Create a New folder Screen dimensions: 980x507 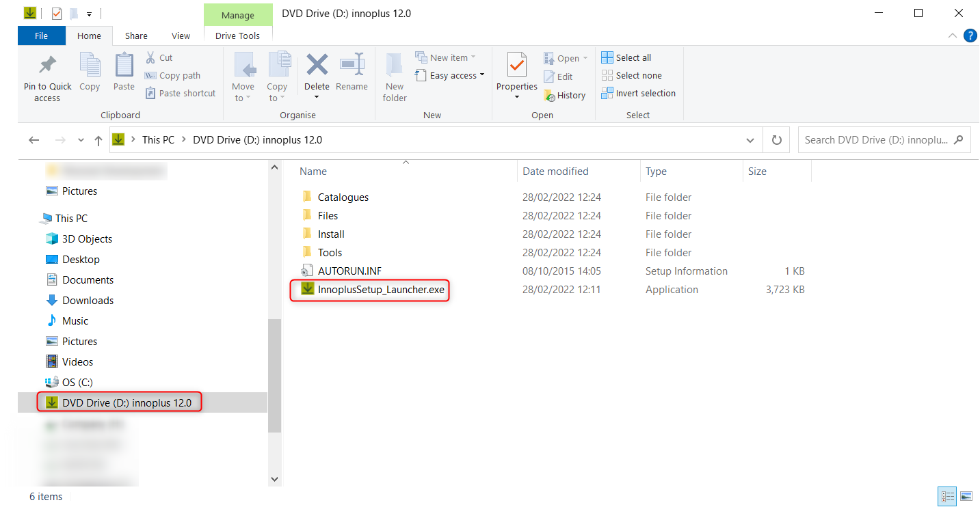pos(394,77)
